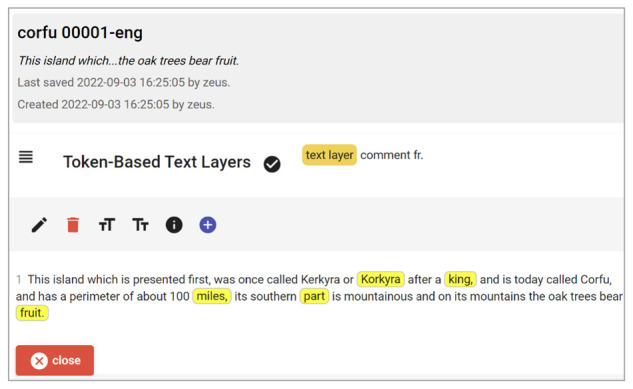Screen dimensions: 633x389
Task: Click the decrease text size icon
Action: 140,225
